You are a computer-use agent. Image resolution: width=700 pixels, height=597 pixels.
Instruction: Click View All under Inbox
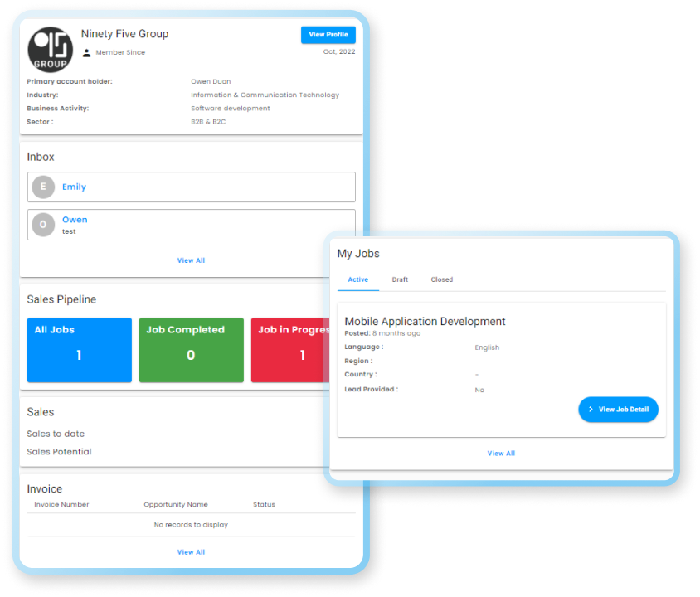tap(191, 260)
